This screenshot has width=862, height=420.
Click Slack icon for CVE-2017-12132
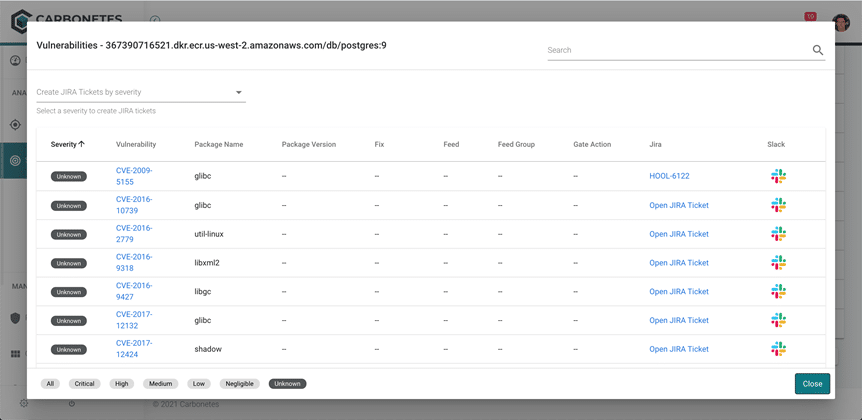click(x=778, y=321)
